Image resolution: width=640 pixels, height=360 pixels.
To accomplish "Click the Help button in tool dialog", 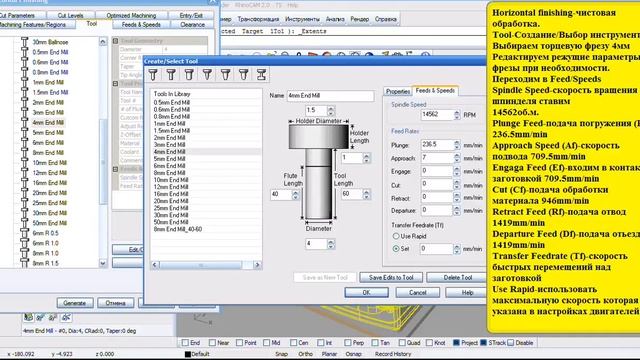I will 467,293.
